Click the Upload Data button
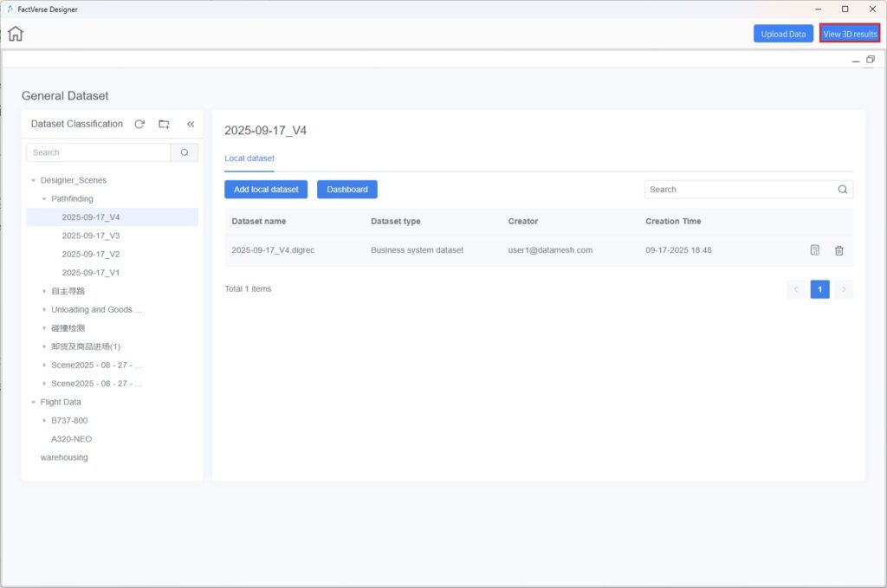 point(783,34)
